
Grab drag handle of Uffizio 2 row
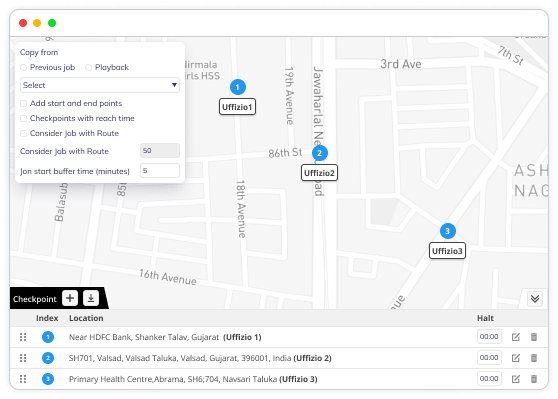(23, 358)
